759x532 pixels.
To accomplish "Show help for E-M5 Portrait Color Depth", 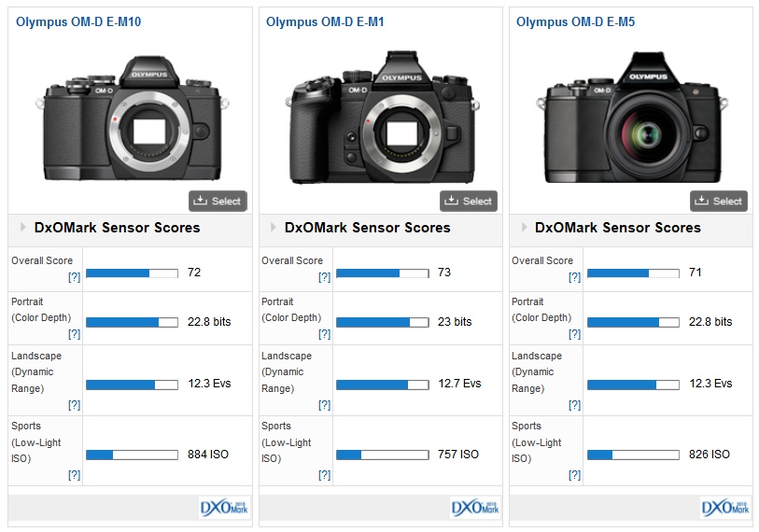I will coord(574,333).
